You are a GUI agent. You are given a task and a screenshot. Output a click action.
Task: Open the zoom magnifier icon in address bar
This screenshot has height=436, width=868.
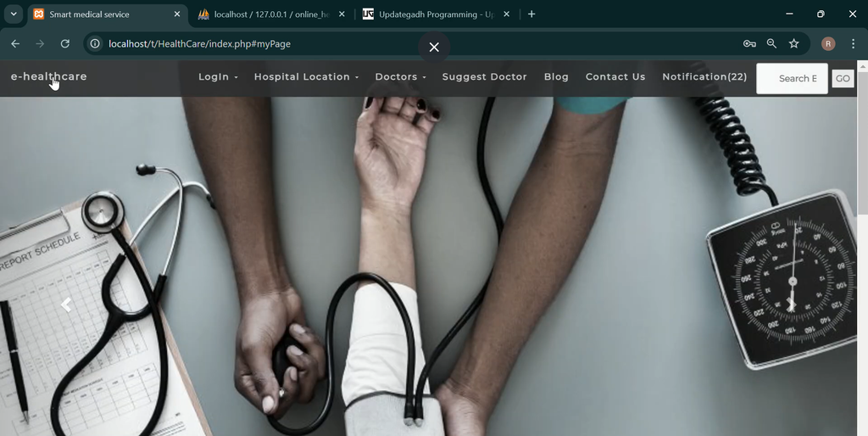pos(771,44)
